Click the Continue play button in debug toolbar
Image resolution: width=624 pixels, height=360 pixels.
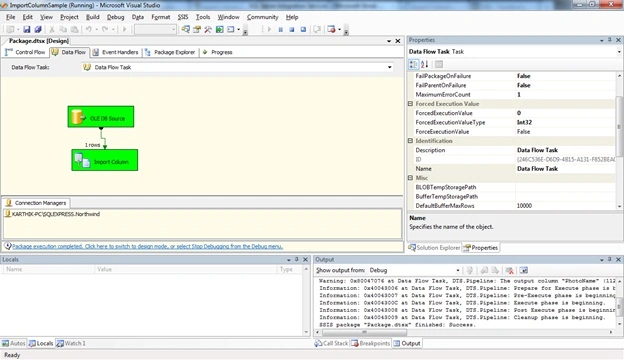(x=269, y=29)
